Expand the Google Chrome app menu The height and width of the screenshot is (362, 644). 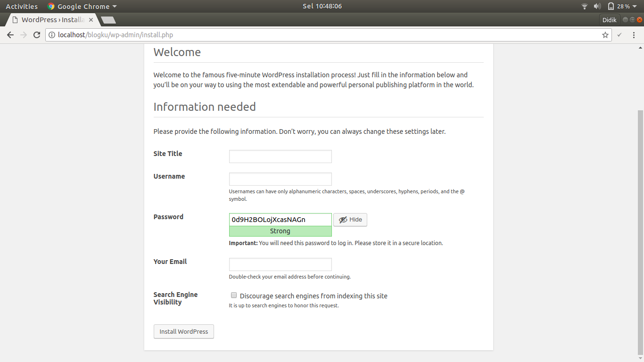click(x=82, y=7)
